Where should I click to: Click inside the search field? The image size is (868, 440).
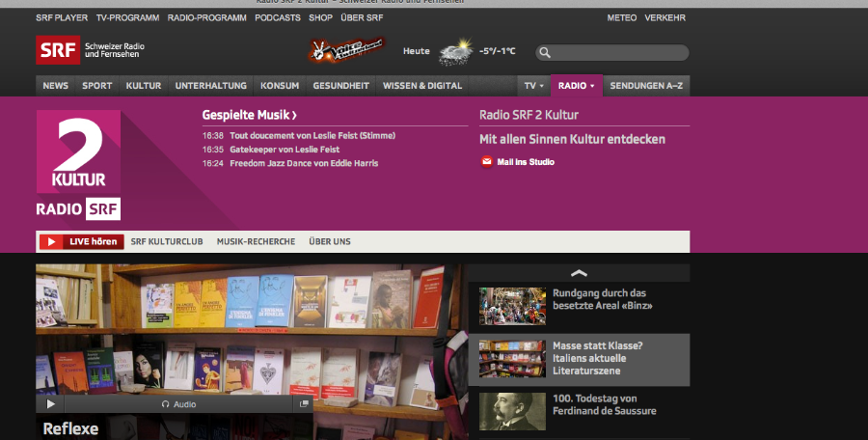click(x=612, y=53)
